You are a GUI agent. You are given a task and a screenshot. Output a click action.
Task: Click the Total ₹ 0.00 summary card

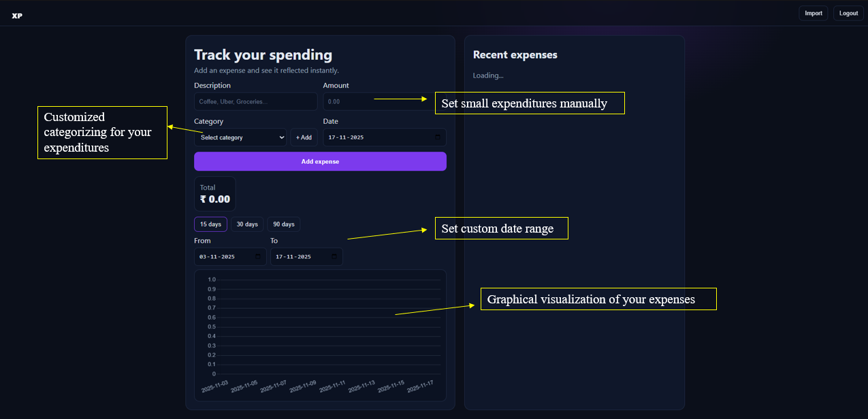[x=214, y=194]
